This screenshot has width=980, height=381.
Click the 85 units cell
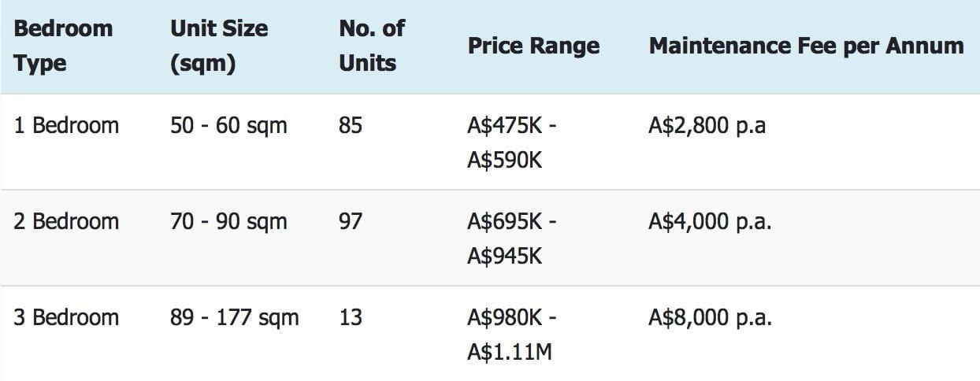(351, 125)
